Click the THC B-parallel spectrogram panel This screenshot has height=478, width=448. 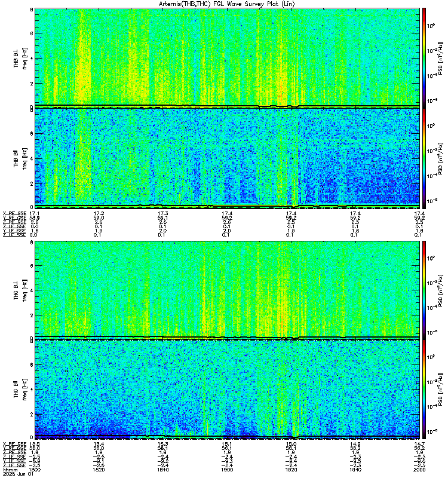click(227, 390)
